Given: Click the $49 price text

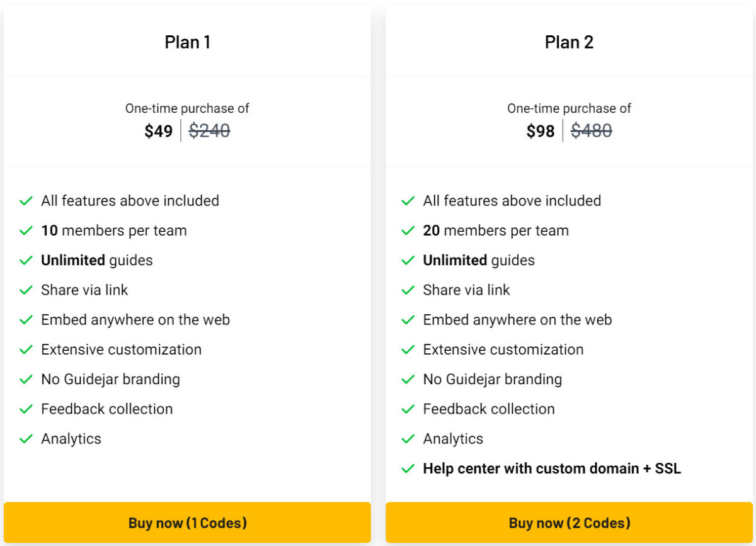Looking at the screenshot, I should click(x=159, y=131).
